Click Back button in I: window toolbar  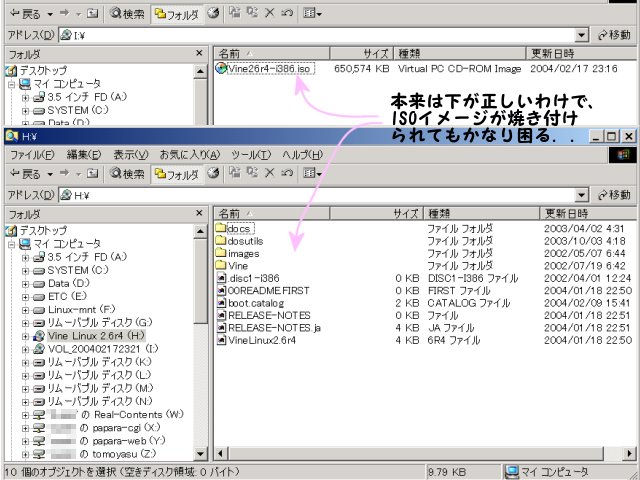(25, 14)
